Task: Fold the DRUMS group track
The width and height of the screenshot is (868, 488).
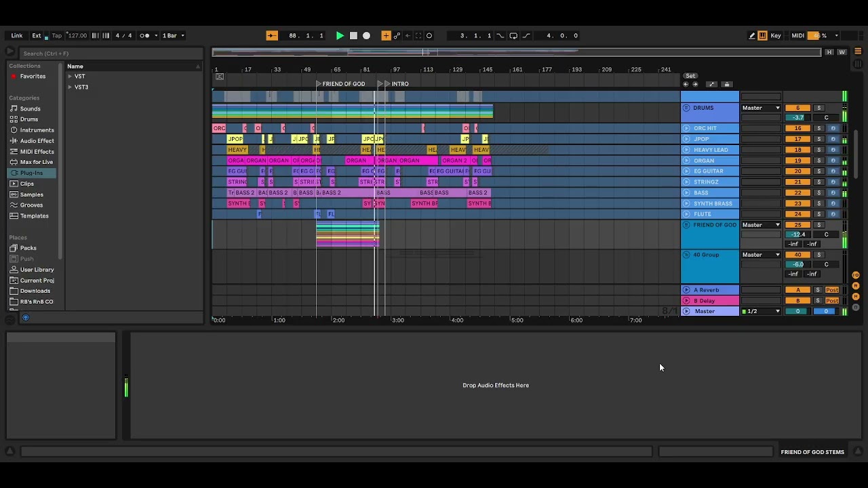Action: [686, 108]
